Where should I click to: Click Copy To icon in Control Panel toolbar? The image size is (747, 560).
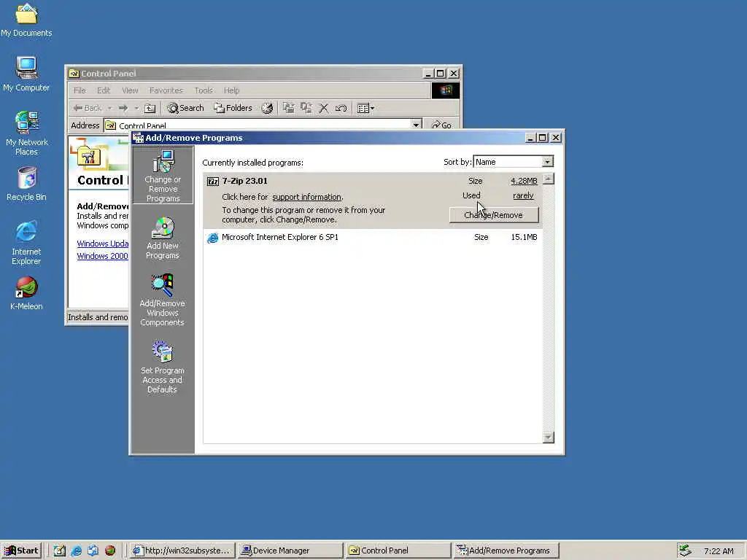coord(306,108)
